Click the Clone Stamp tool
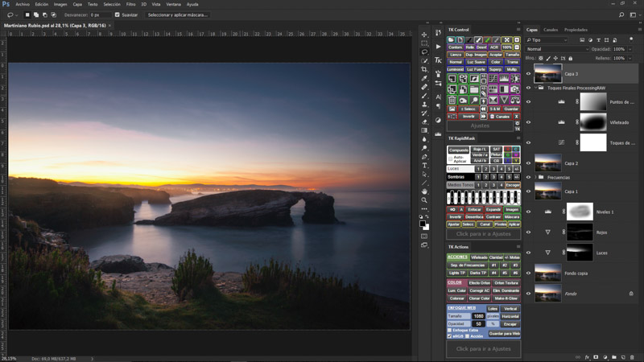 [x=424, y=105]
